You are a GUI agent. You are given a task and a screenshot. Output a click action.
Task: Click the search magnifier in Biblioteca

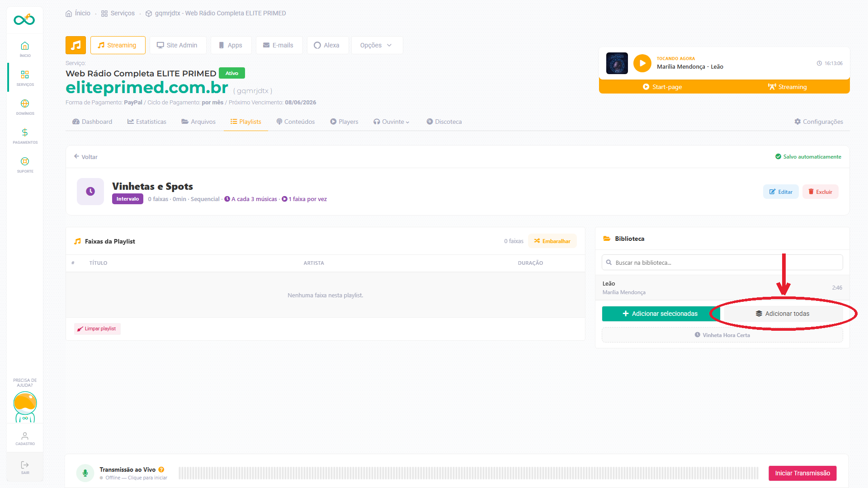609,263
